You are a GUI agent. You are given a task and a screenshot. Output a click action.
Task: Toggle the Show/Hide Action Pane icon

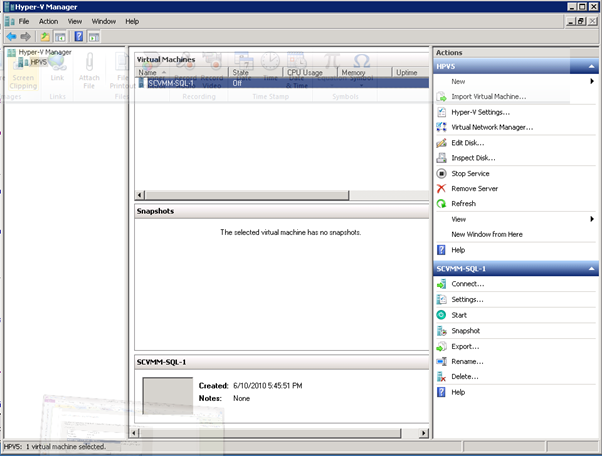(94, 37)
